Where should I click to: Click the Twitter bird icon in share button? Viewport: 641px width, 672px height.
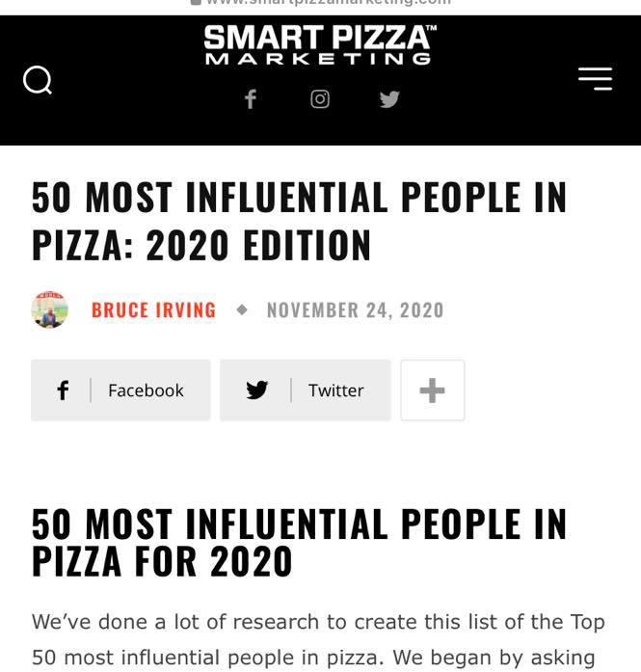pyautogui.click(x=256, y=390)
